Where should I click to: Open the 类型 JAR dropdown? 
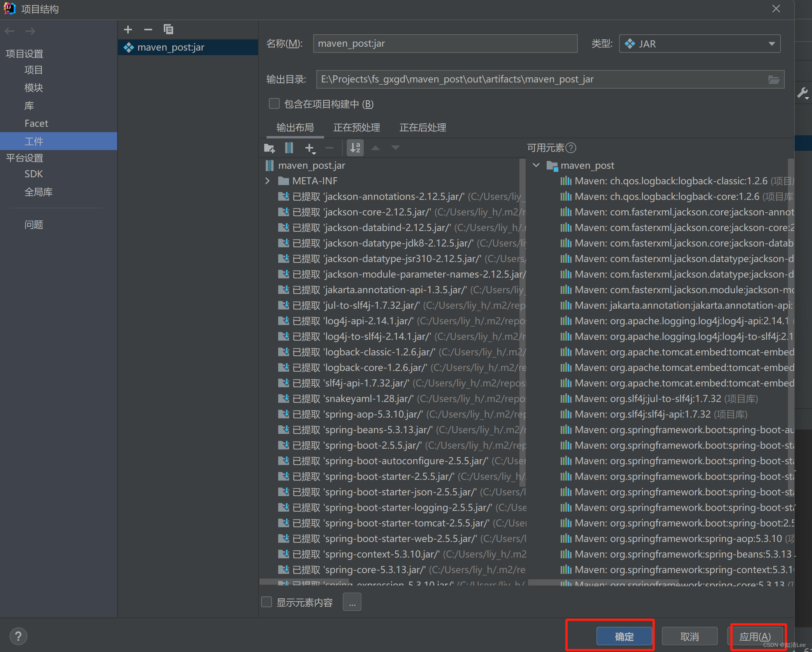[699, 44]
